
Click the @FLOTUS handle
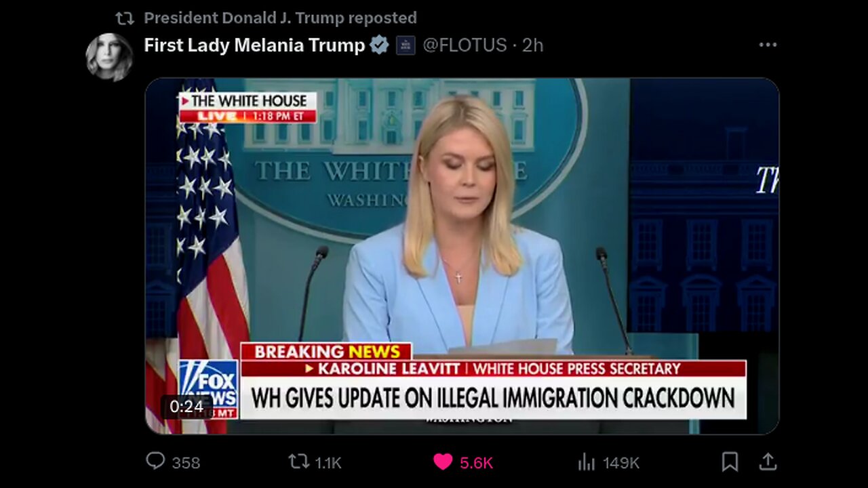pyautogui.click(x=465, y=45)
